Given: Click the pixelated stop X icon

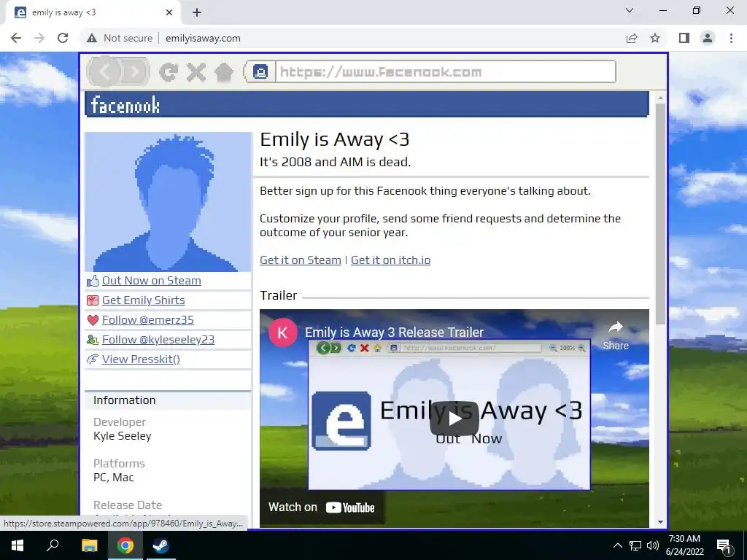Looking at the screenshot, I should point(196,72).
